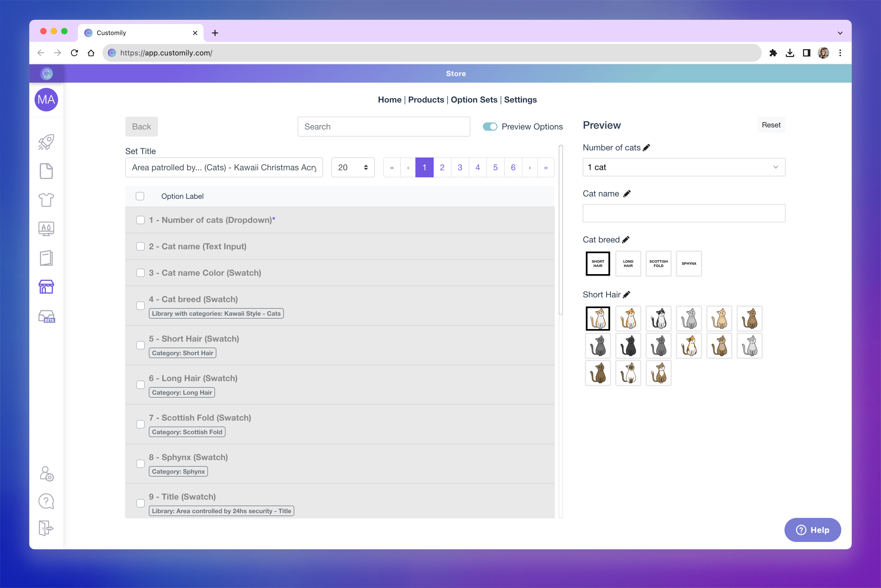Open the storefront sidebar icon

(x=46, y=287)
